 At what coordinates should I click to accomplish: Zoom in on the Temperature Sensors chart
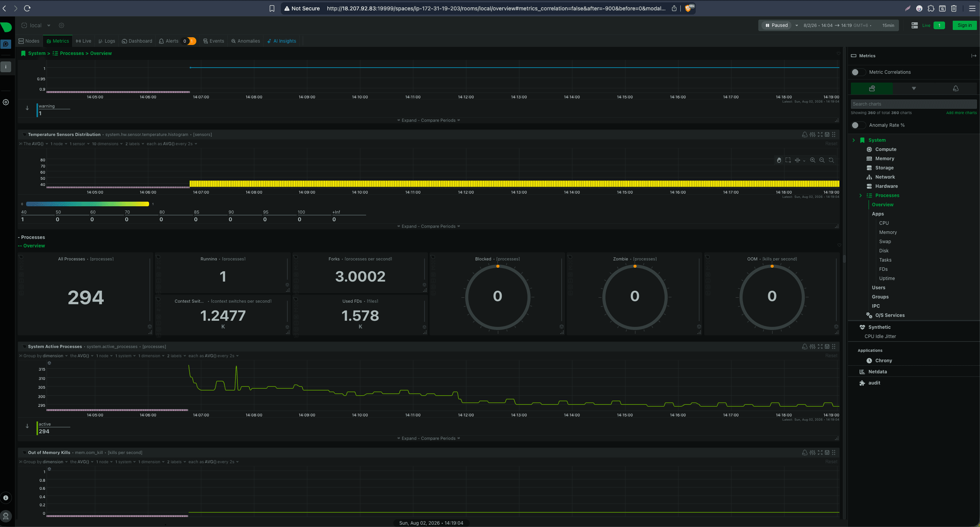813,160
